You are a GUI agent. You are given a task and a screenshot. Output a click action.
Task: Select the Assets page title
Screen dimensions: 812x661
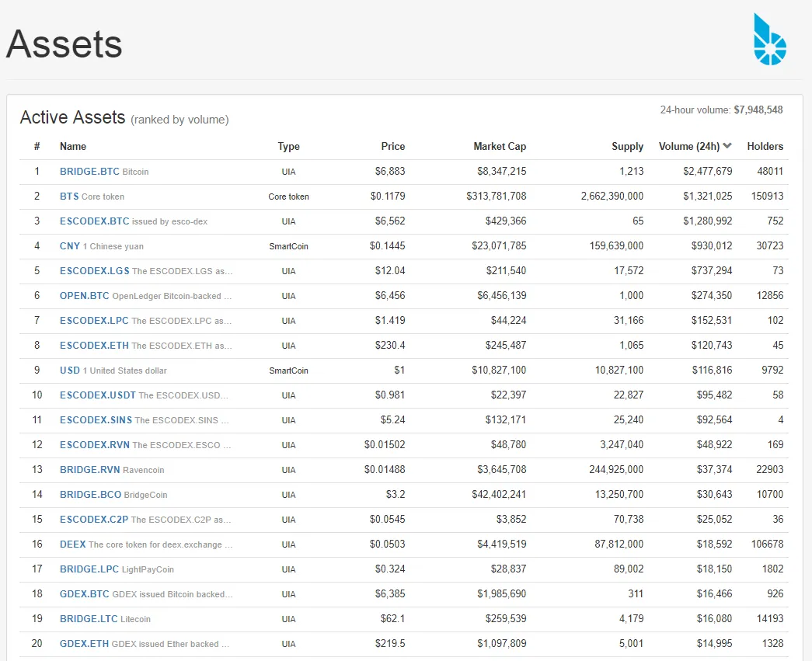tap(64, 44)
